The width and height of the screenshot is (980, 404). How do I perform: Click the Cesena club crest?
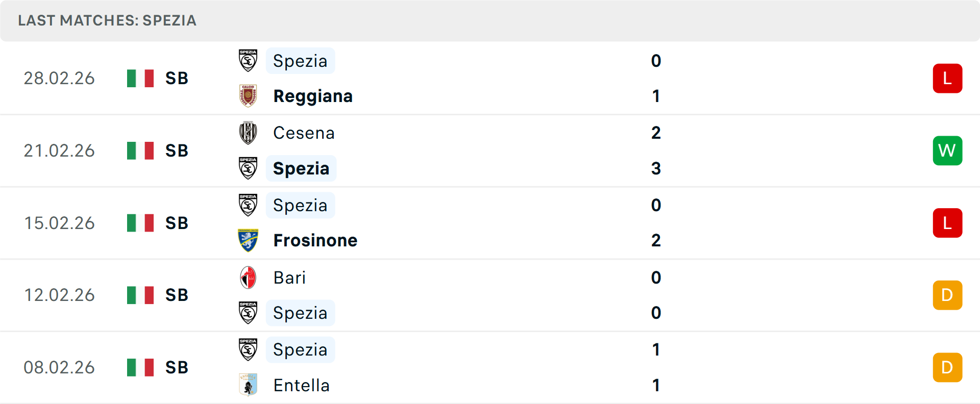(248, 133)
